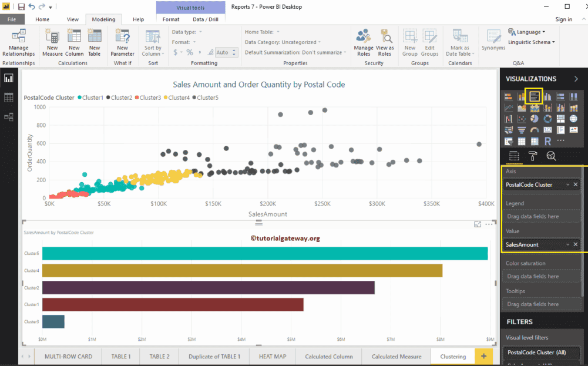
Task: Open the HEAT MAP report page tab
Action: coord(272,356)
